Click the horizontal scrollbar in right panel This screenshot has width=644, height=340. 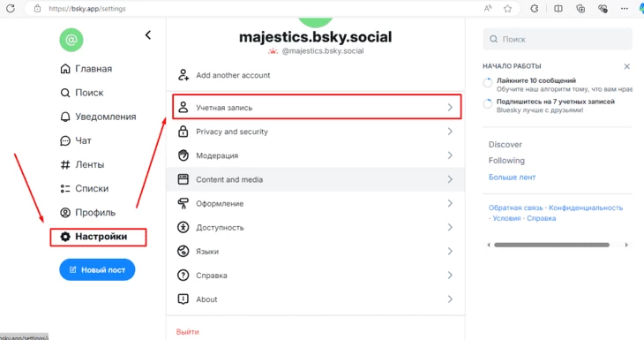(551, 245)
